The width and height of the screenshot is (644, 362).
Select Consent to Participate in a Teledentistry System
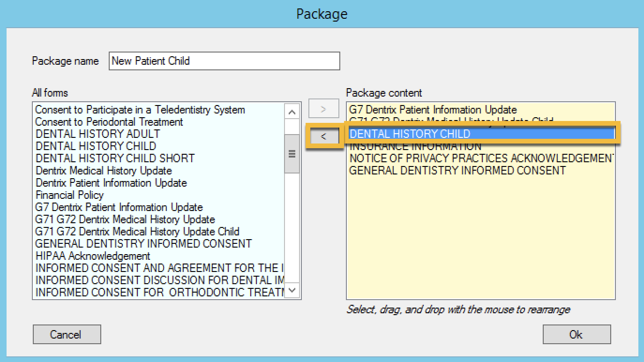coord(140,110)
